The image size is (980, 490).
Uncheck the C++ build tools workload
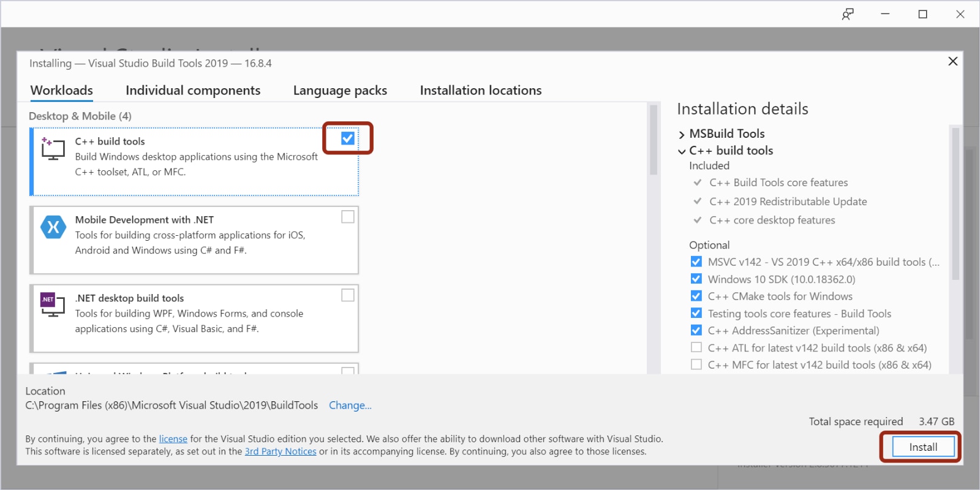pos(348,138)
